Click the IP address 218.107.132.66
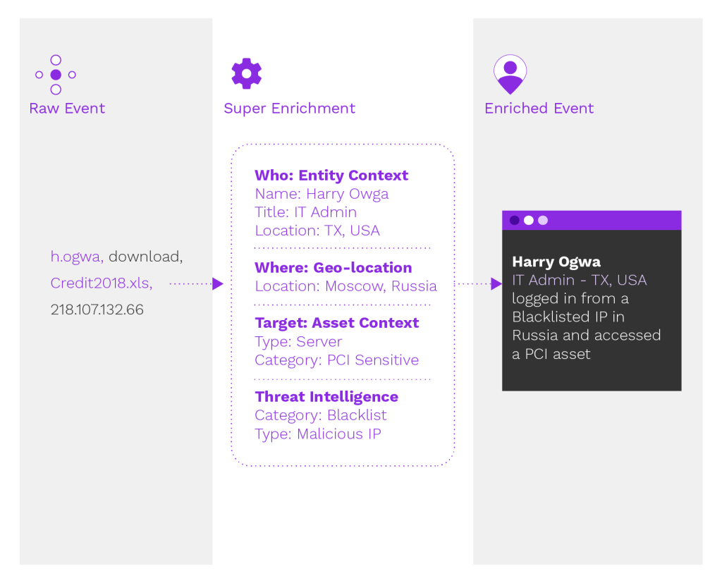 (97, 310)
